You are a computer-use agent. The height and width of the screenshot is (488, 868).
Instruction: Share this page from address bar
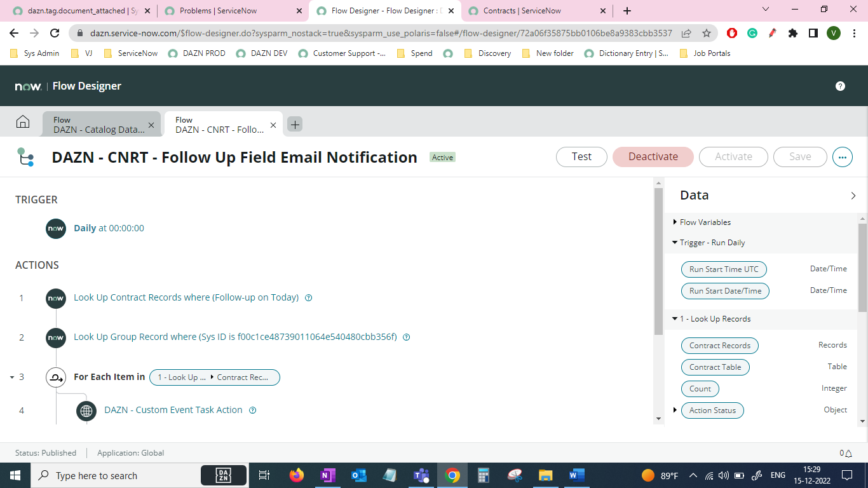(686, 33)
